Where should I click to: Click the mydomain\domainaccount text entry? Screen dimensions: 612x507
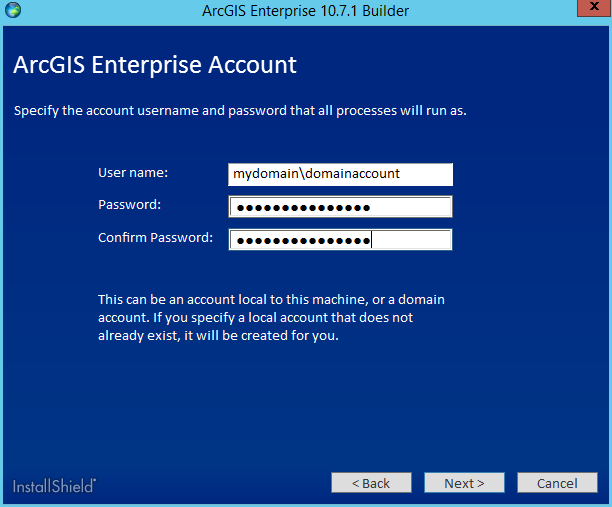pyautogui.click(x=316, y=174)
